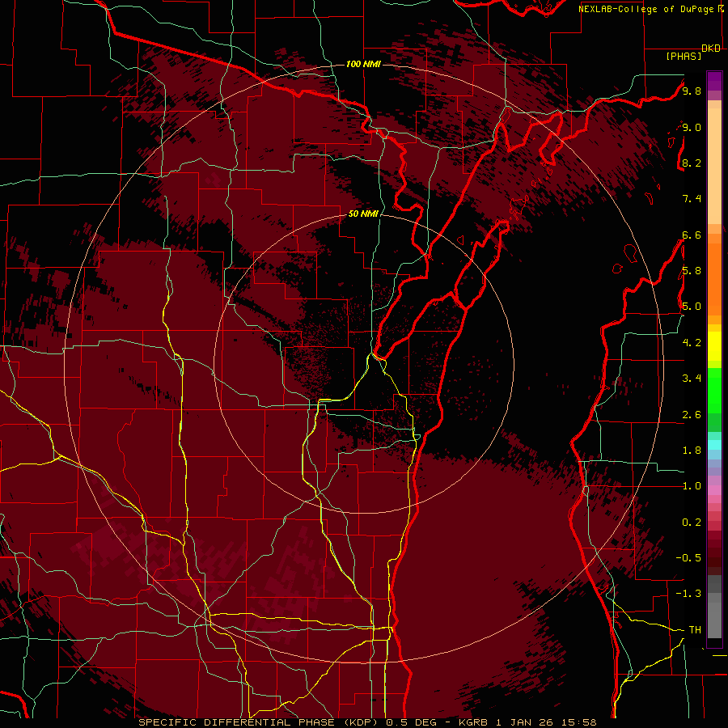This screenshot has height=728, width=728.
Task: Click the 8.2 value on the color scale
Action: coord(692,163)
